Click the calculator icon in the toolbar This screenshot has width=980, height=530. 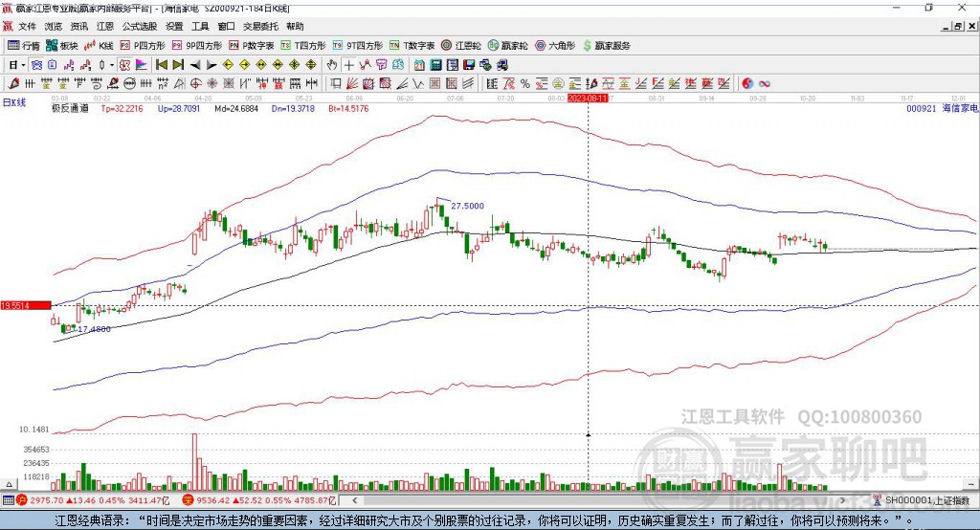pos(436,65)
